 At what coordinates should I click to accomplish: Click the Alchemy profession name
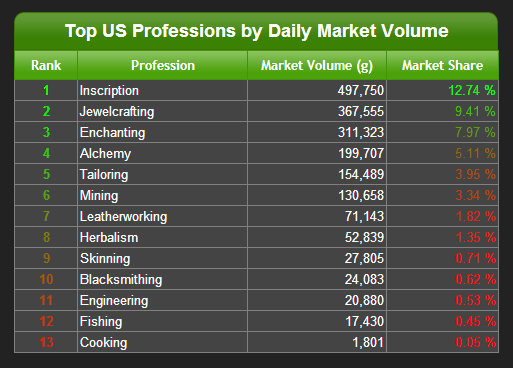click(x=105, y=154)
